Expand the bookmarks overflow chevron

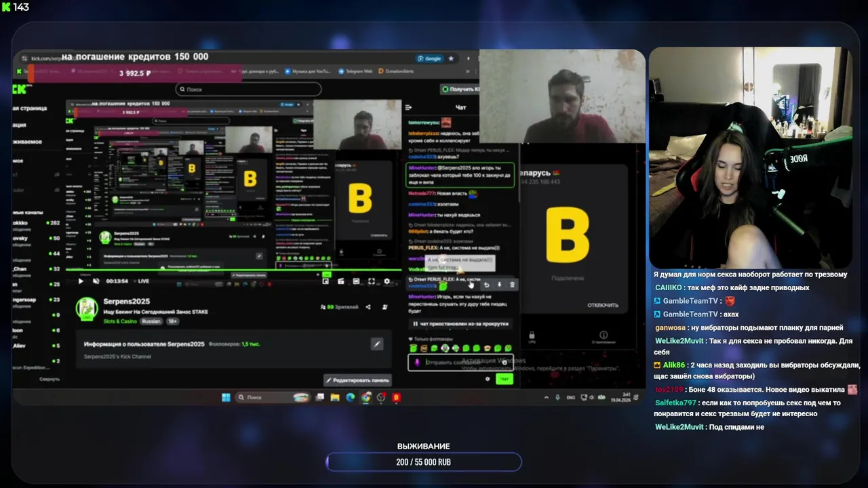tap(468, 71)
